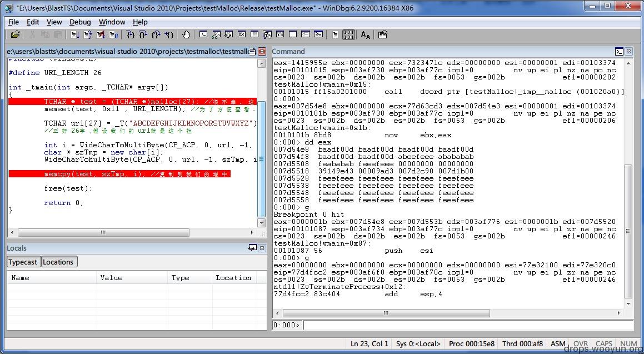644x354 pixels.
Task: Toggle ASM mode in the status bar
Action: pos(558,343)
